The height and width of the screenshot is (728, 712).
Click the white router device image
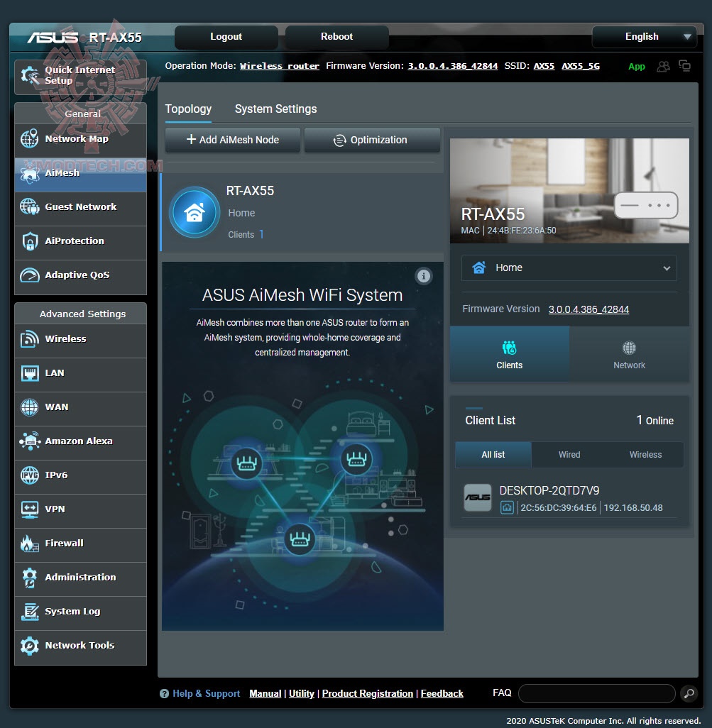coord(646,205)
